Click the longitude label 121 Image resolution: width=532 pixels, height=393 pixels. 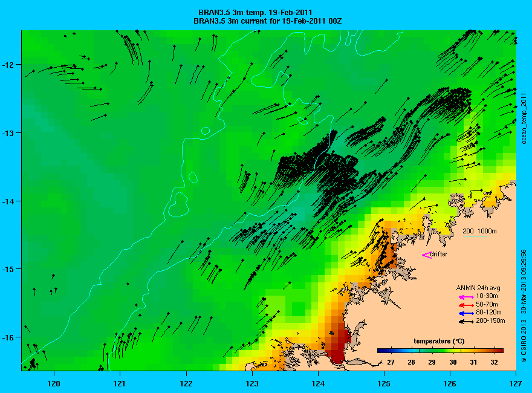tap(120, 384)
